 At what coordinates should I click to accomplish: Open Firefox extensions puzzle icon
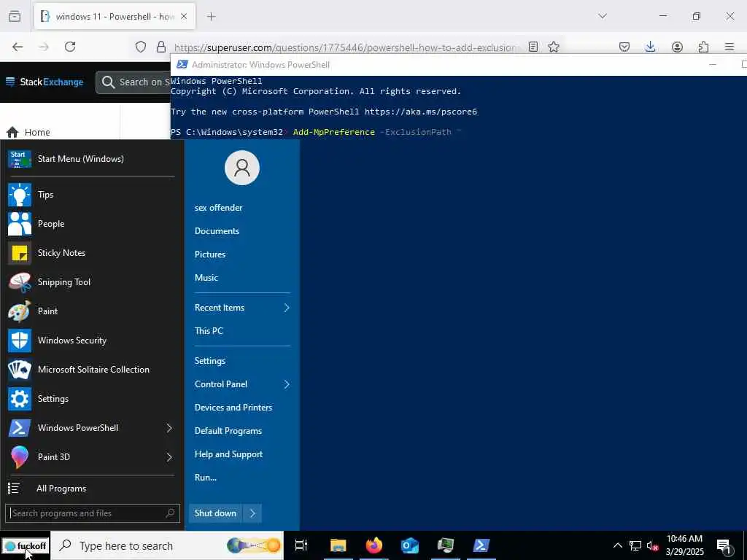(703, 47)
